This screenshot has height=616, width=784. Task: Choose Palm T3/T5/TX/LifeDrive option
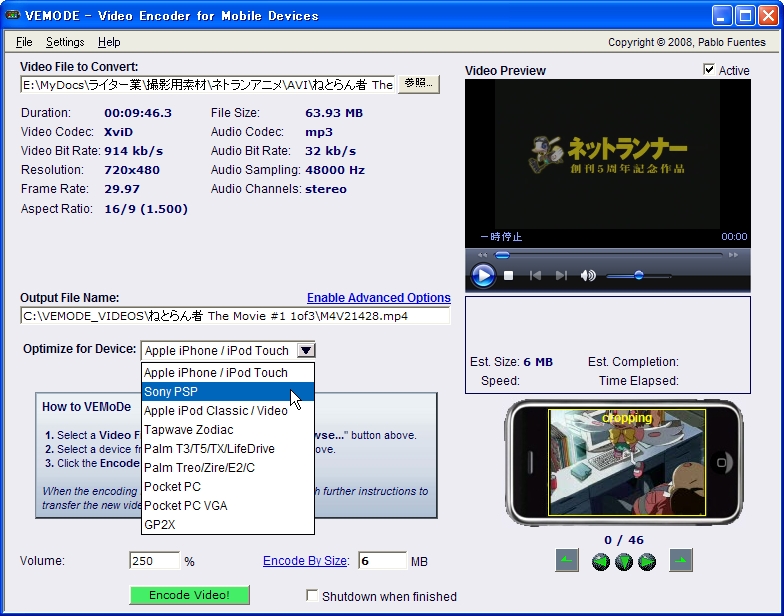click(x=228, y=448)
